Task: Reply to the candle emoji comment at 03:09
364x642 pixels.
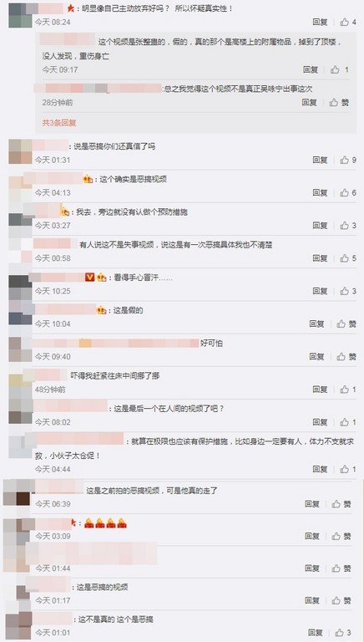Action: (312, 536)
